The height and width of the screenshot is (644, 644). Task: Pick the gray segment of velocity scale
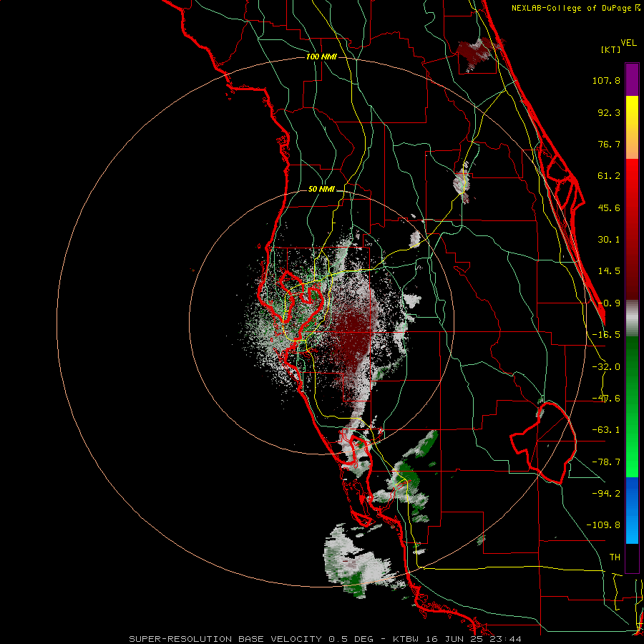click(632, 318)
